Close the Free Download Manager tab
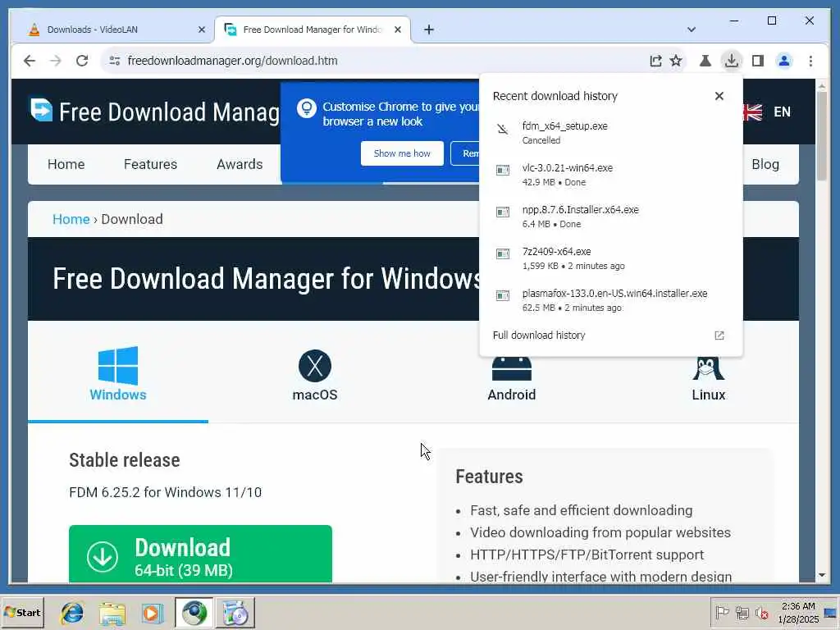This screenshot has height=630, width=840. (398, 30)
